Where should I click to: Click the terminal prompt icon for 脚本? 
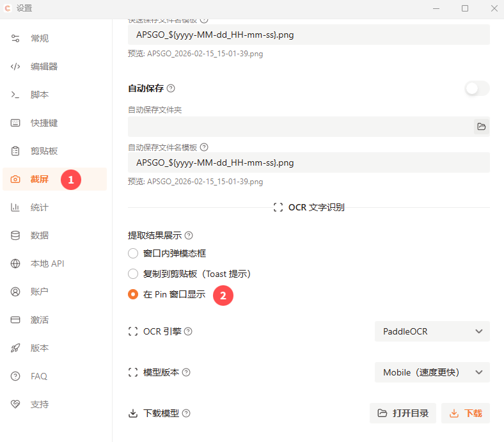click(15, 95)
